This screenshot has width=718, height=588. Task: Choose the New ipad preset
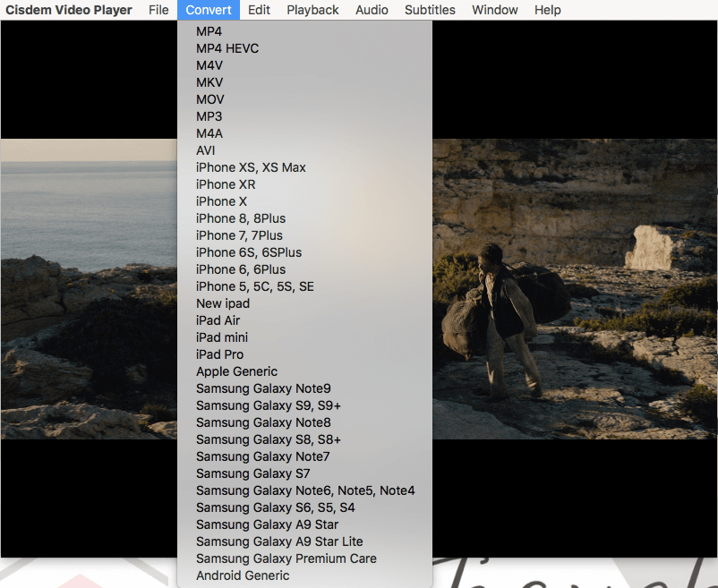[304, 303]
